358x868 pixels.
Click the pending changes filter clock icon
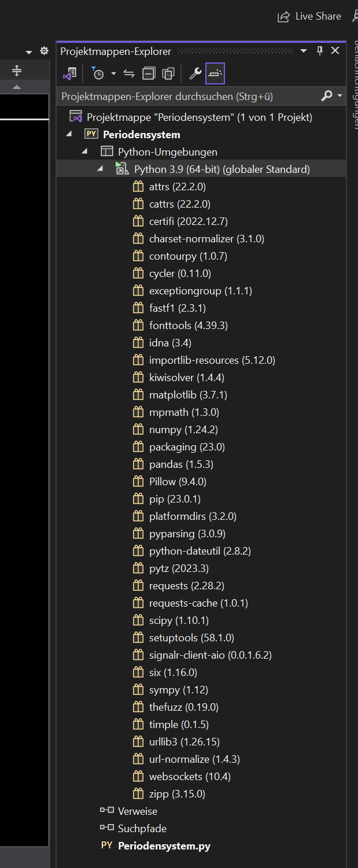click(x=98, y=73)
